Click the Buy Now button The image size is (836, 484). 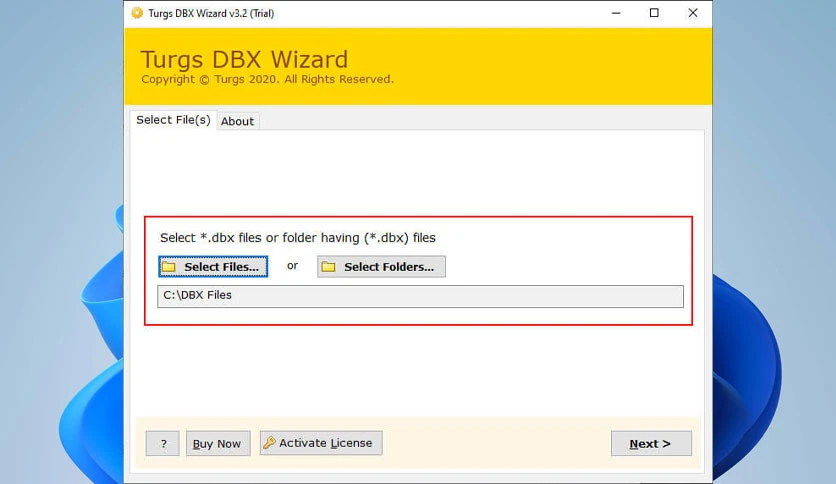coord(218,443)
